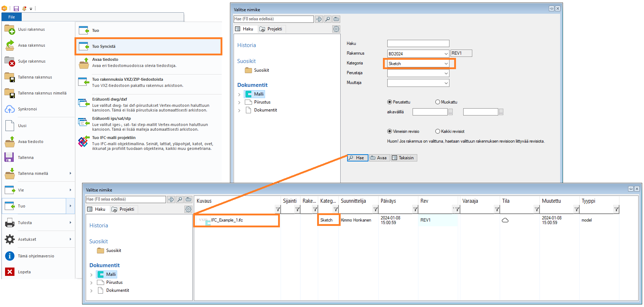This screenshot has height=307, width=644.
Task: Click the save icon in the quick access toolbar
Action: tap(16, 8)
